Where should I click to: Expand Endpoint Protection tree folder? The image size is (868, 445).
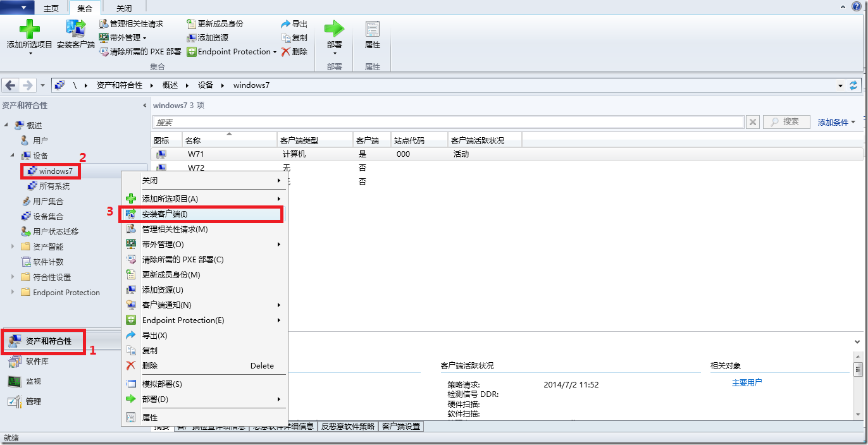[13, 292]
